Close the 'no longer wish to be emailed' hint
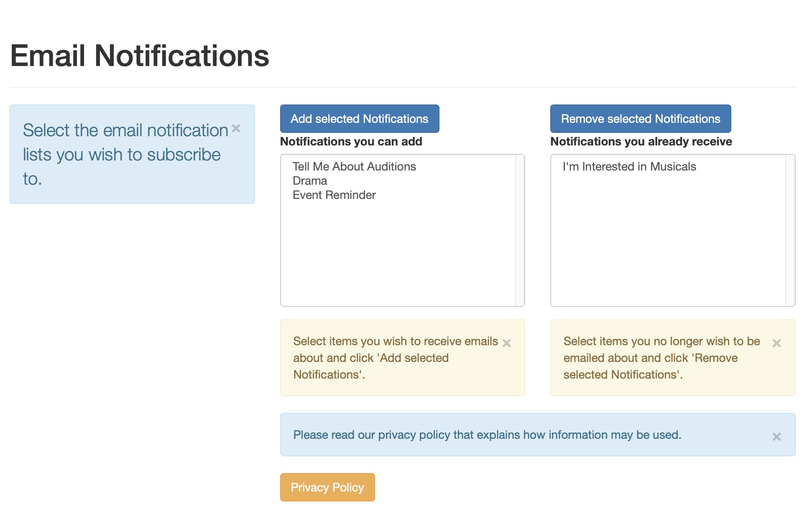 point(776,343)
